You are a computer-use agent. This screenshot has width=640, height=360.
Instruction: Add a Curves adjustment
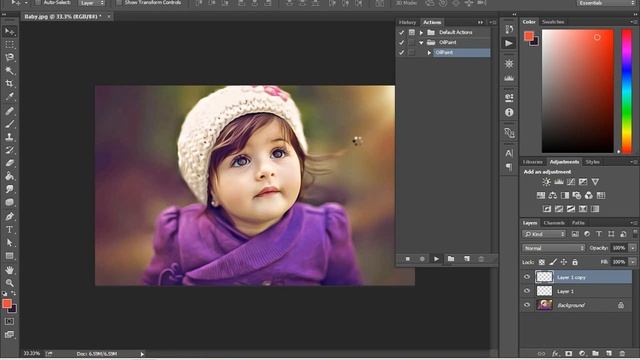(x=571, y=182)
